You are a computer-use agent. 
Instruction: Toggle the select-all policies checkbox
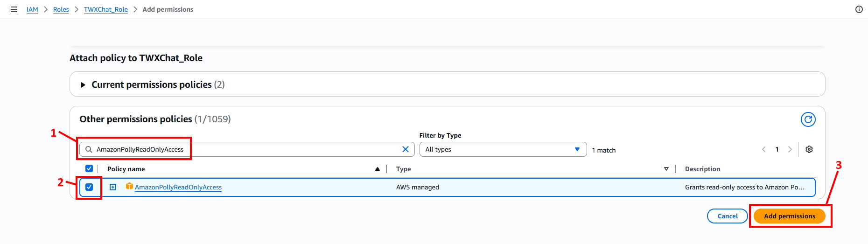tap(89, 168)
